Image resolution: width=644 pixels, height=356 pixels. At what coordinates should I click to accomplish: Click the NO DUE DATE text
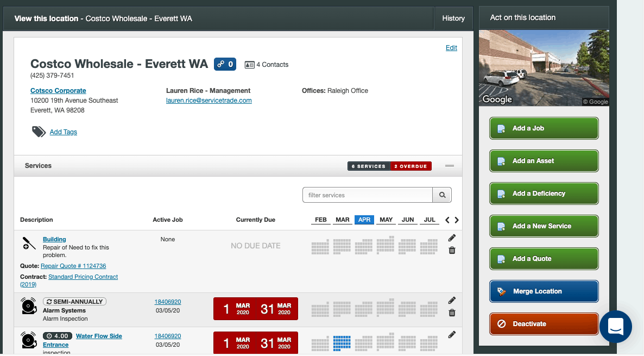[255, 246]
